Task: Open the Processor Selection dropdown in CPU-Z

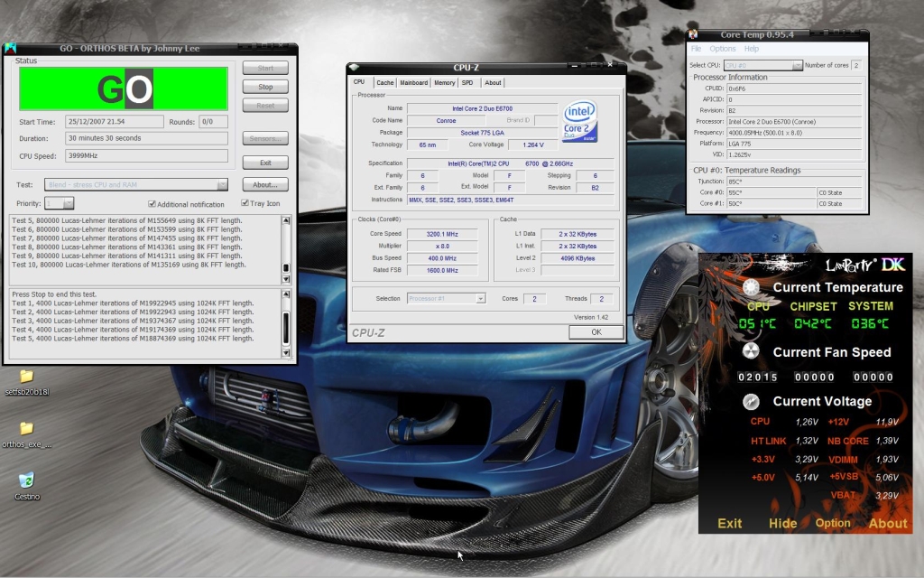Action: point(480,298)
